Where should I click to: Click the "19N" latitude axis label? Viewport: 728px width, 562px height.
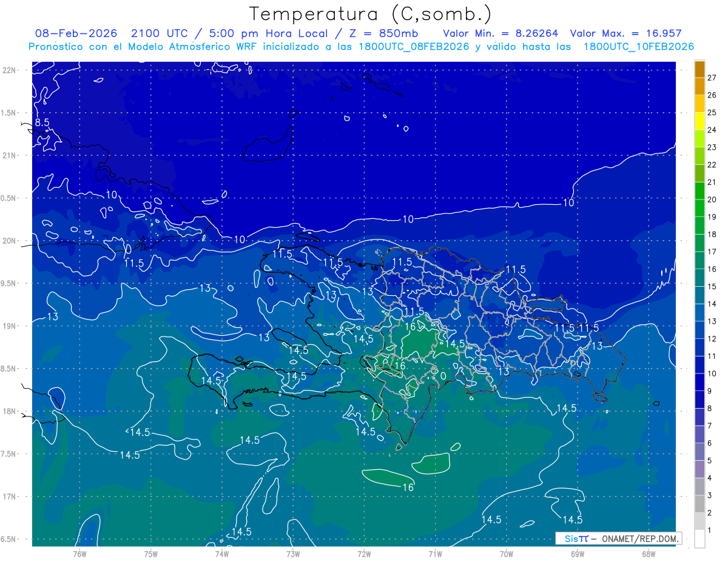point(9,326)
